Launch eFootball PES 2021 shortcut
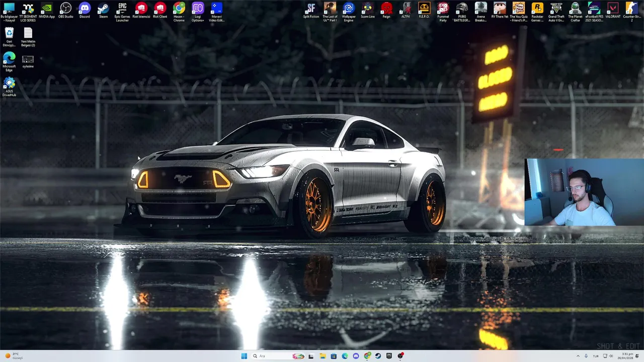The height and width of the screenshot is (362, 644). point(594,12)
